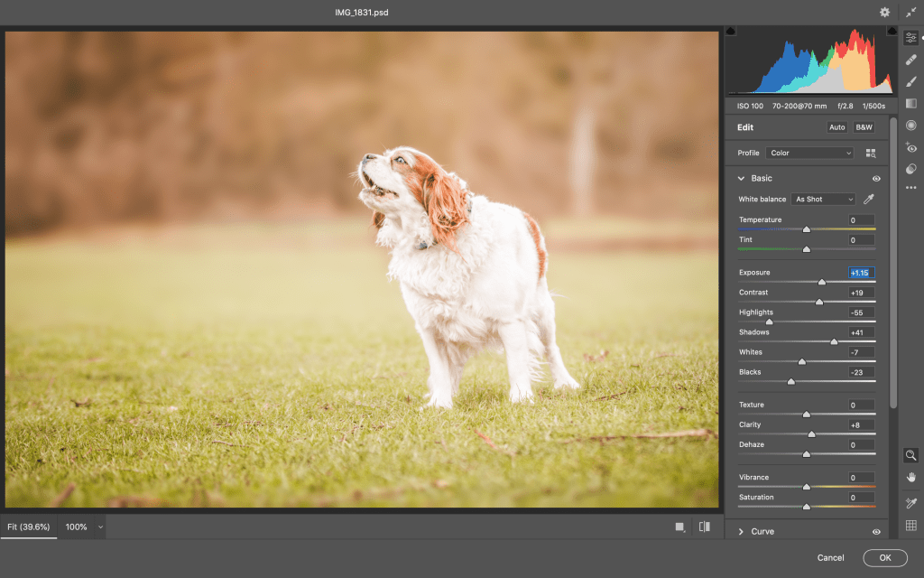Toggle the grid overlay

point(911,526)
